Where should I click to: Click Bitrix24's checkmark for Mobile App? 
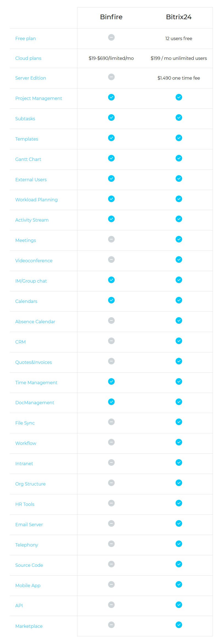[x=179, y=584]
